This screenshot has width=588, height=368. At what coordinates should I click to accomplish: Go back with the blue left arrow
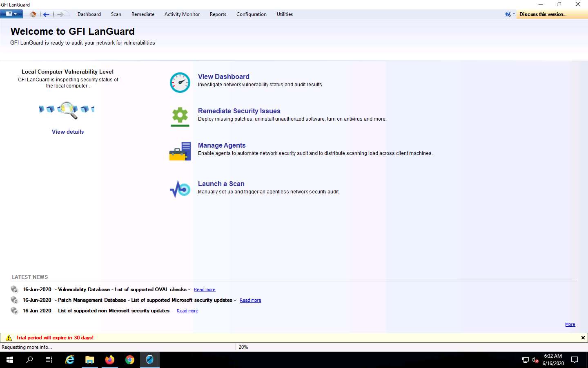tap(46, 14)
